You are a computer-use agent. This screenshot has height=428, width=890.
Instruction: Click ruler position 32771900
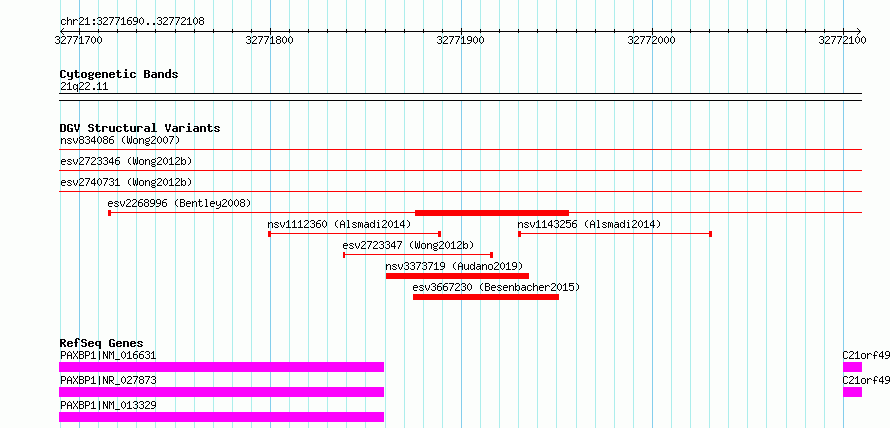pyautogui.click(x=461, y=40)
